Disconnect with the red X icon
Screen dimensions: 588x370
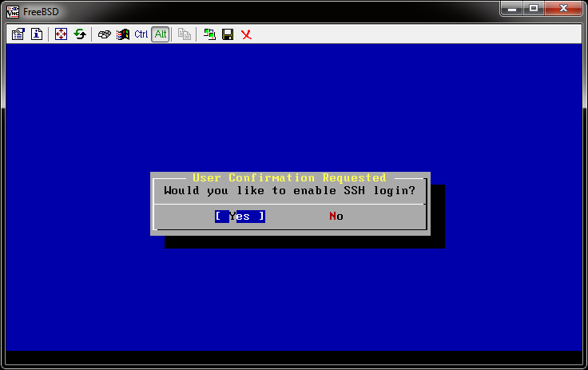click(246, 34)
